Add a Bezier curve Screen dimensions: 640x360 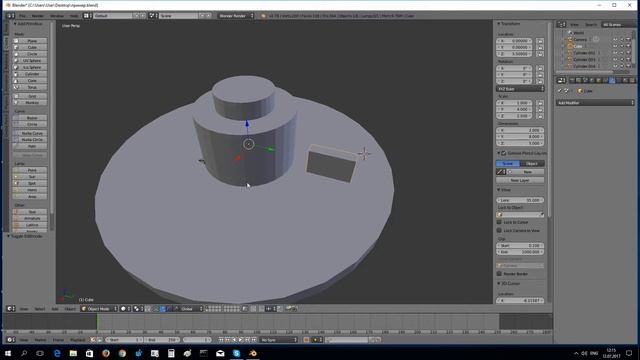(x=30, y=118)
